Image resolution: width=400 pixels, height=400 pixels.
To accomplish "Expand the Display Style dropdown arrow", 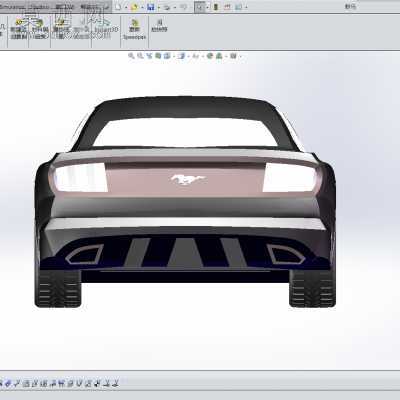I will point(189,56).
